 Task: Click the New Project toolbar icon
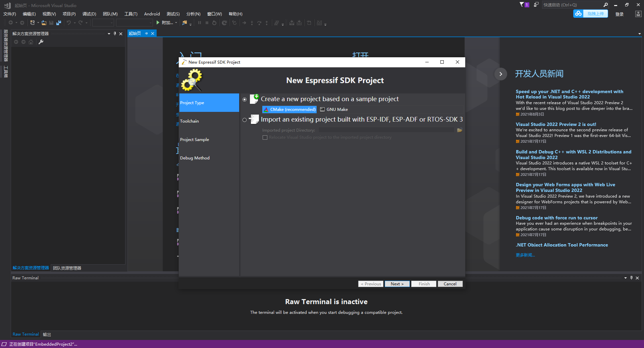(x=32, y=23)
